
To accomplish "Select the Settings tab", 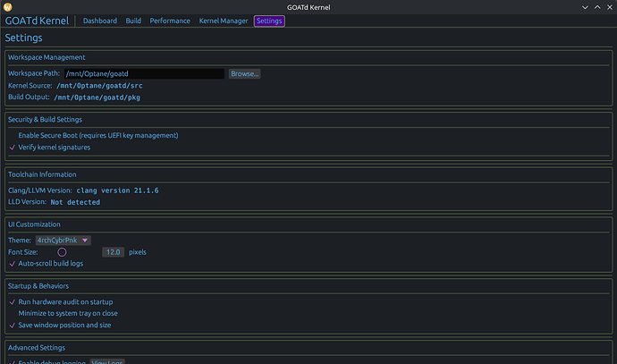I will pos(269,21).
